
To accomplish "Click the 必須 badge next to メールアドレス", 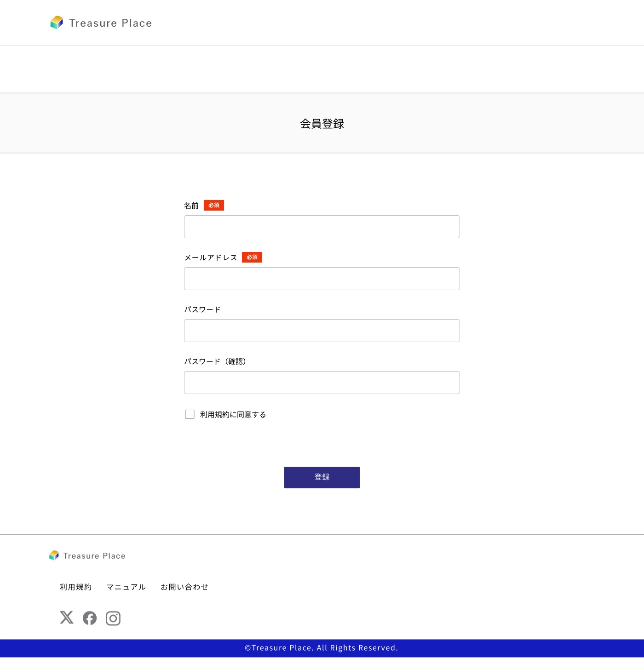I will (x=252, y=257).
